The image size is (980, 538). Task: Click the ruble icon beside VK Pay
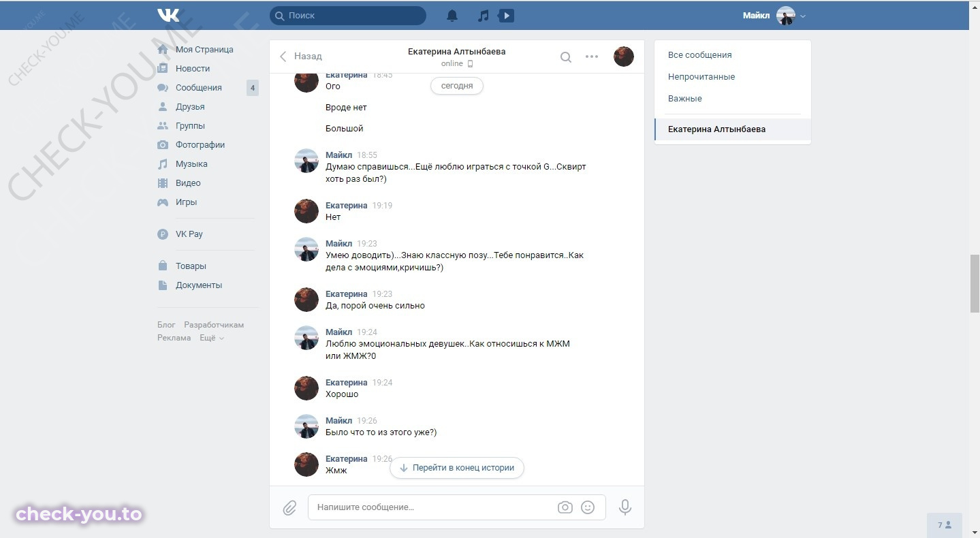click(x=163, y=234)
